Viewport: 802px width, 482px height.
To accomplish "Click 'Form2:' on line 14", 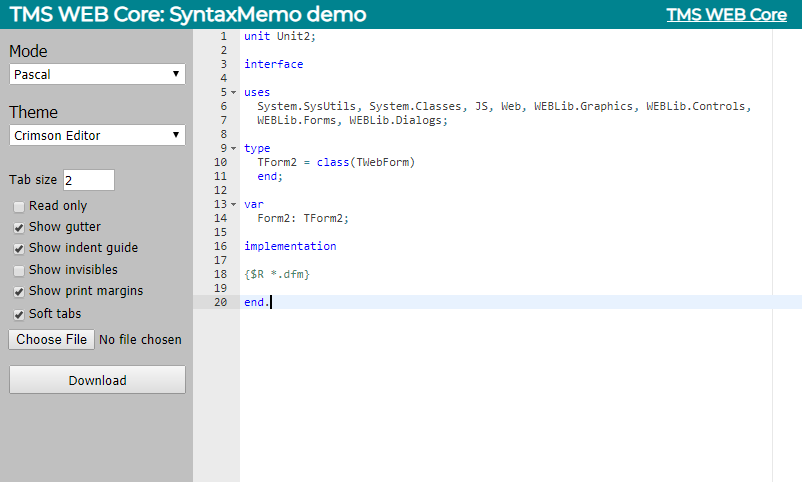I will click(x=277, y=218).
